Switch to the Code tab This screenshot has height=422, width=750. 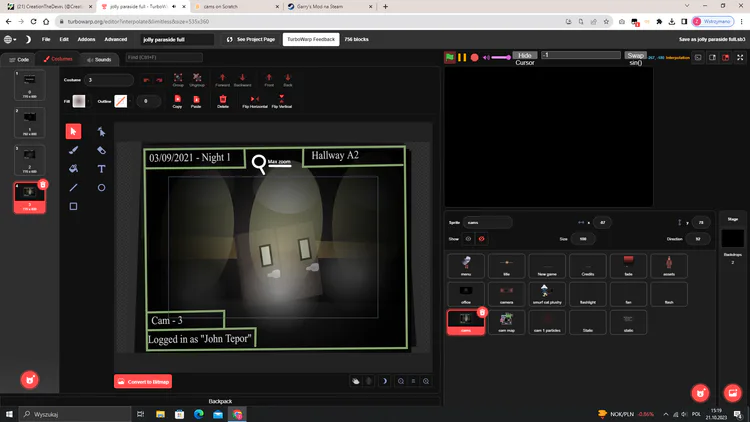[x=19, y=59]
